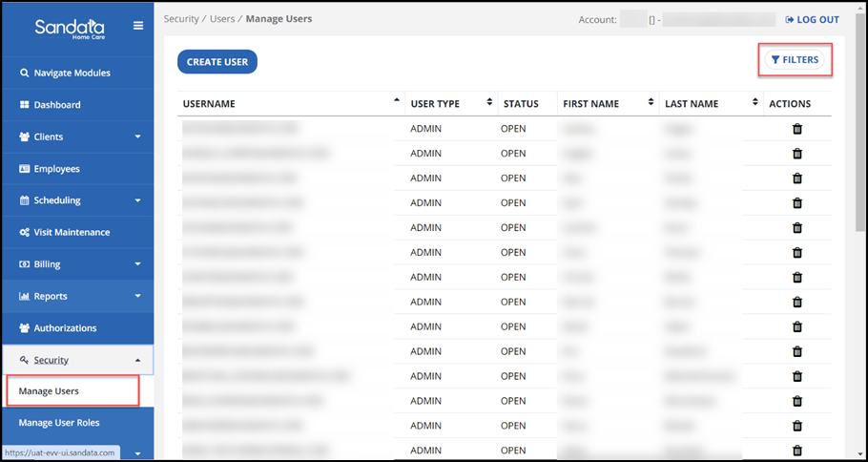
Task: Expand the Reports sidebar menu
Action: point(77,296)
